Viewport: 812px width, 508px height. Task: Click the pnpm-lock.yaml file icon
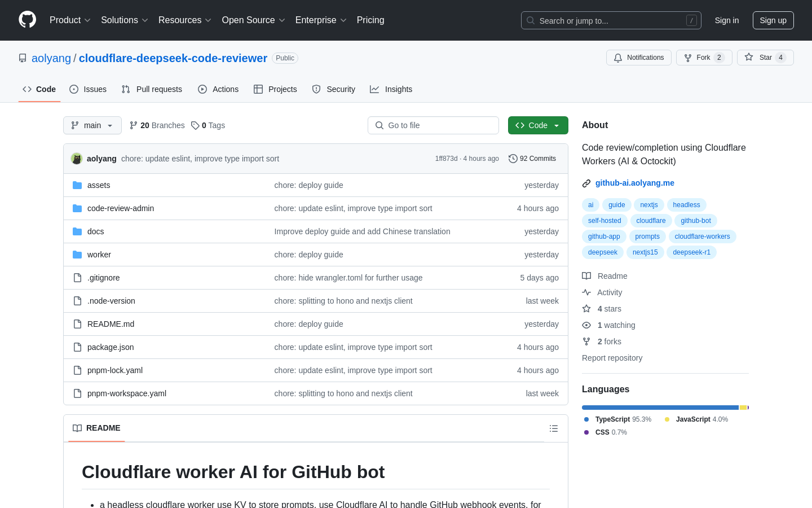77,370
